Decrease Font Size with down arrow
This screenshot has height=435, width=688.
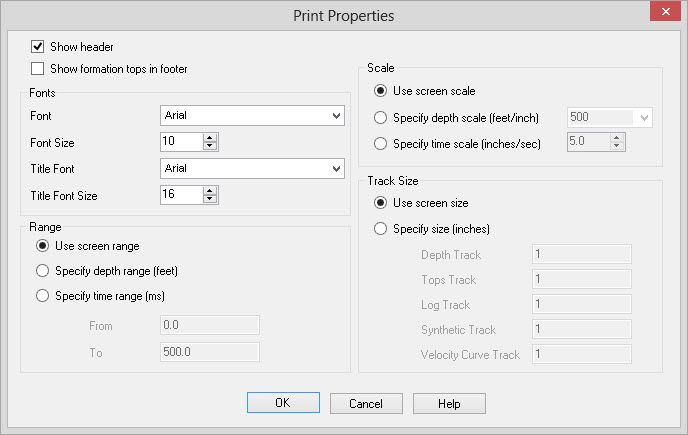[209, 147]
